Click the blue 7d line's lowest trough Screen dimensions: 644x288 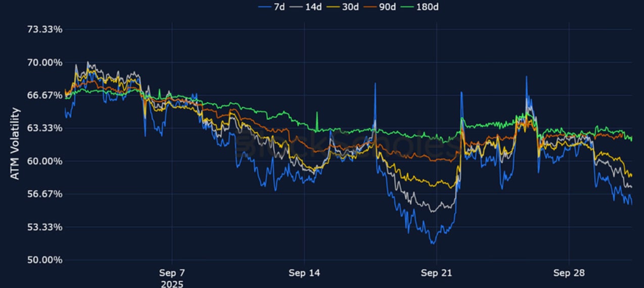pos(433,243)
